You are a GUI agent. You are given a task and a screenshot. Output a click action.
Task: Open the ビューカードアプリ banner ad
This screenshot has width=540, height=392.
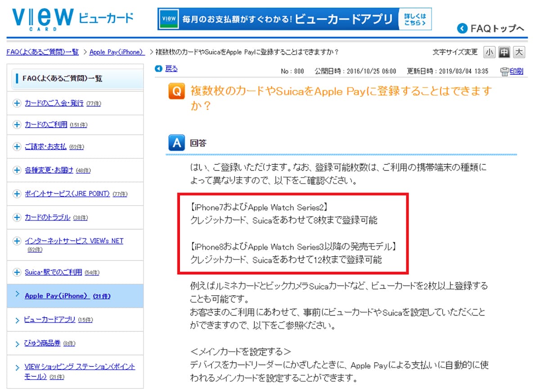point(294,19)
